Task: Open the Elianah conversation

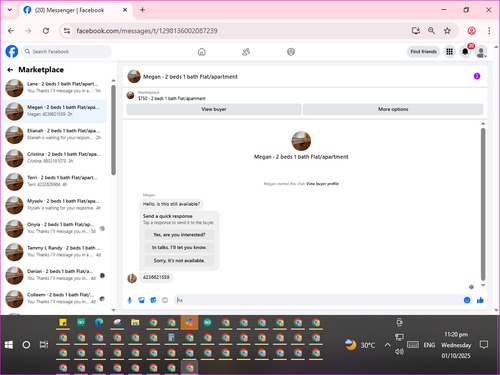Action: (55, 134)
